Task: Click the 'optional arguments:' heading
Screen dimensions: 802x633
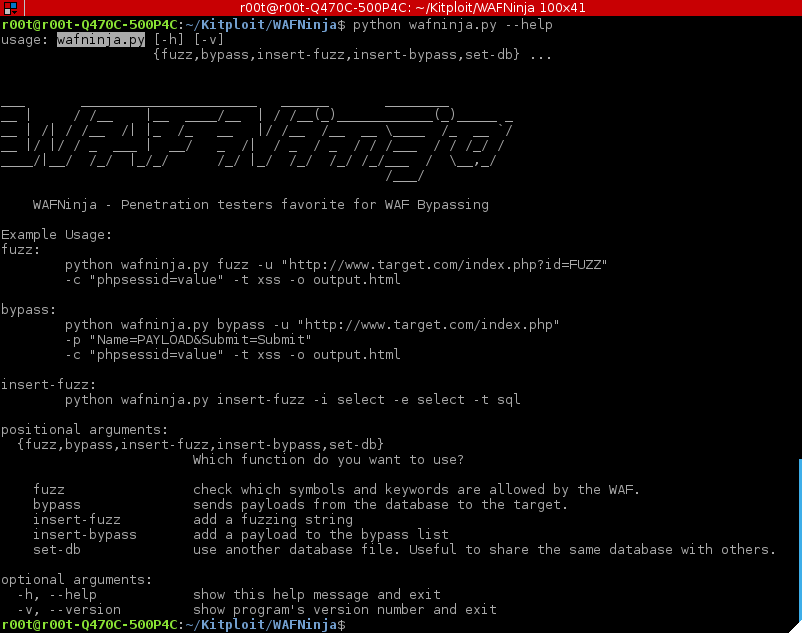Action: tap(77, 579)
